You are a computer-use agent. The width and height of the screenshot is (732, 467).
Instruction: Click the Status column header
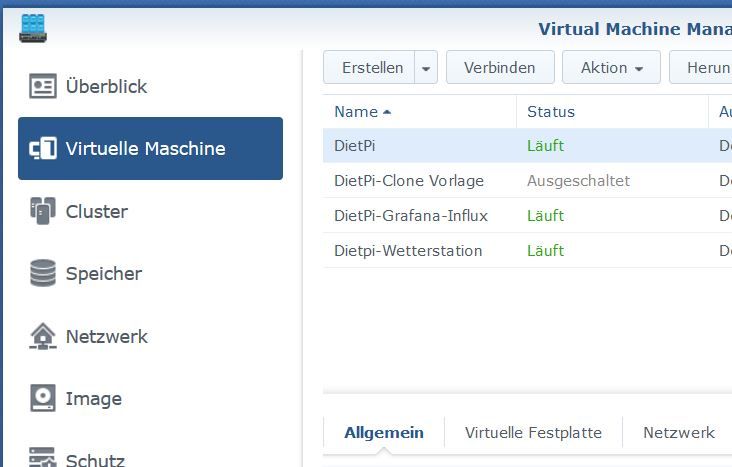[x=551, y=112]
